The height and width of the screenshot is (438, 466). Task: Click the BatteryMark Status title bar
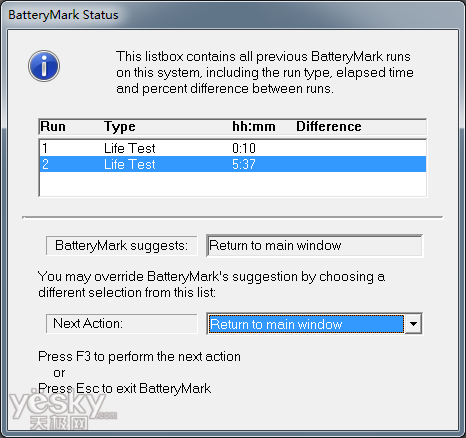(x=233, y=15)
